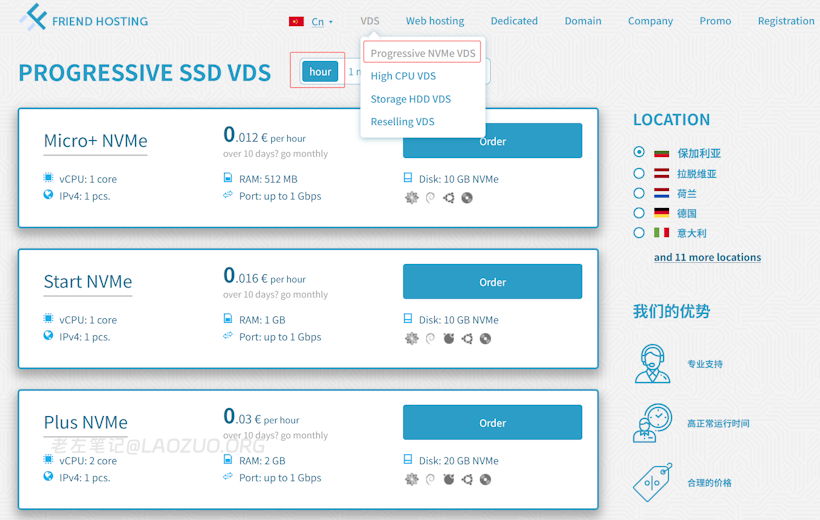
Task: Click CentOS icon in Start NVMe plan
Action: pyautogui.click(x=412, y=338)
